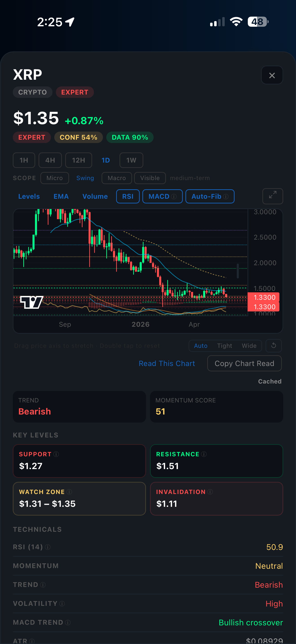Tap the chart price axis
The width and height of the screenshot is (296, 644).
(265, 262)
